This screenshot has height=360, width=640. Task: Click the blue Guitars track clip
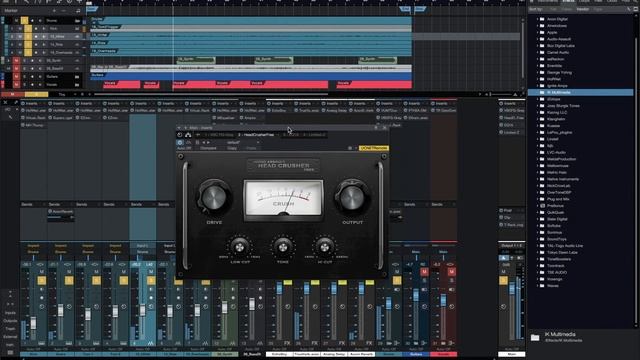(251, 77)
